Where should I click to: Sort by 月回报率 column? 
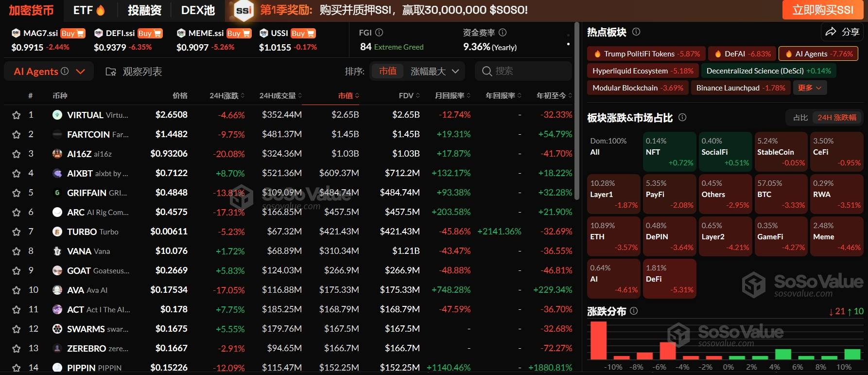point(452,96)
